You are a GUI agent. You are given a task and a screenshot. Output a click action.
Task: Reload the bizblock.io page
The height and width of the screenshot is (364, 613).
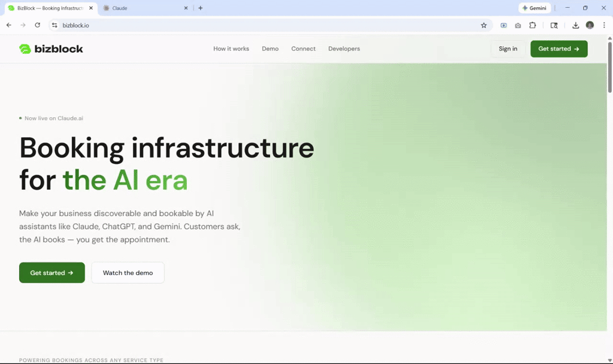[38, 25]
